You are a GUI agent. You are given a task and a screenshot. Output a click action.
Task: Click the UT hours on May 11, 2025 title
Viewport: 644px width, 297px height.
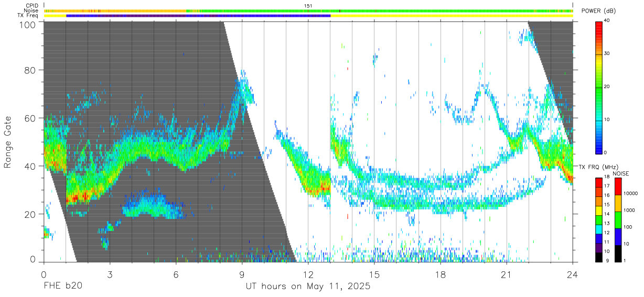308,287
